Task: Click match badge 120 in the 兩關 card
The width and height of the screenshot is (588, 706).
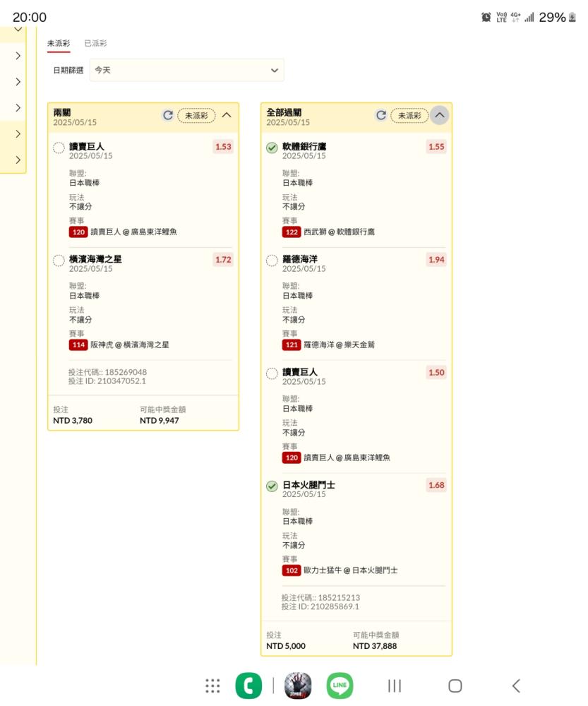Action: pyautogui.click(x=78, y=232)
